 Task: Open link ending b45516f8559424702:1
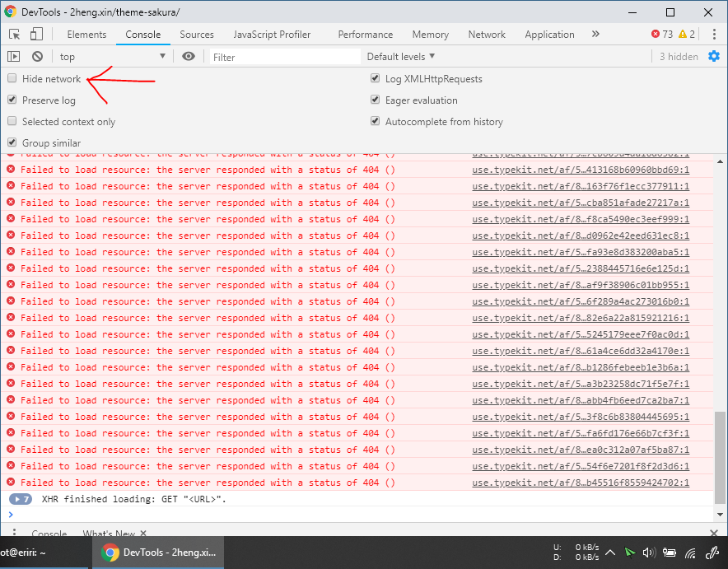[581, 483]
